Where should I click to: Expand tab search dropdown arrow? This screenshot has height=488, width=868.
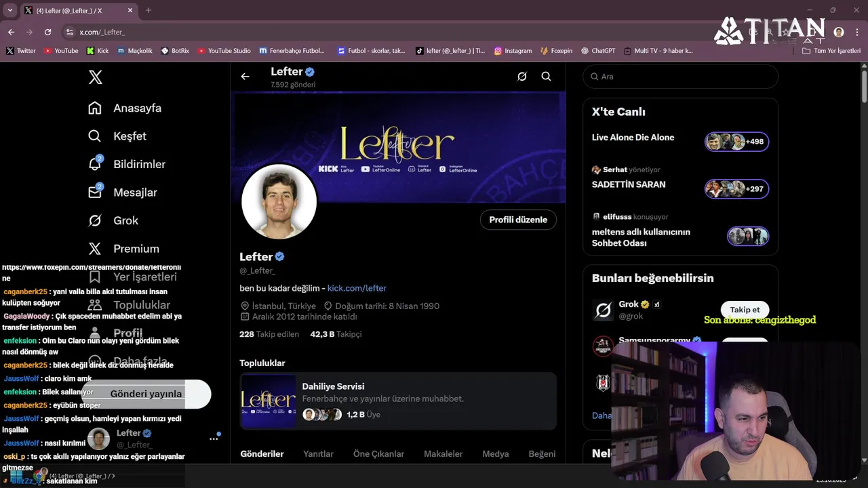[9, 10]
